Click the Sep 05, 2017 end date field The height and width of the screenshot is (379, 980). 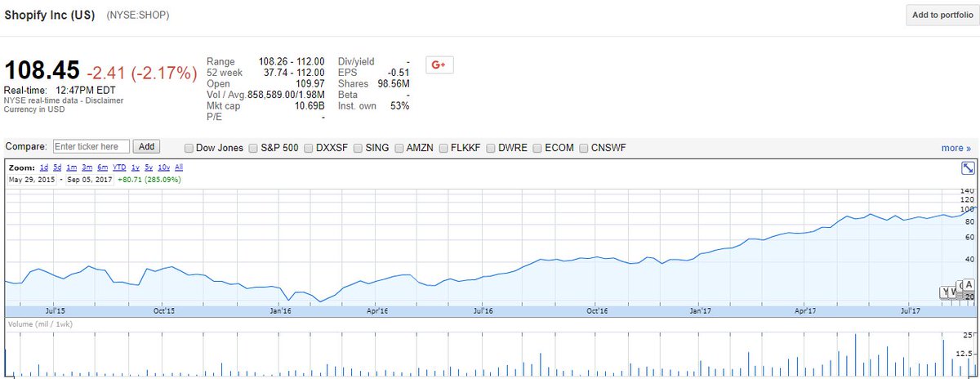click(x=89, y=179)
